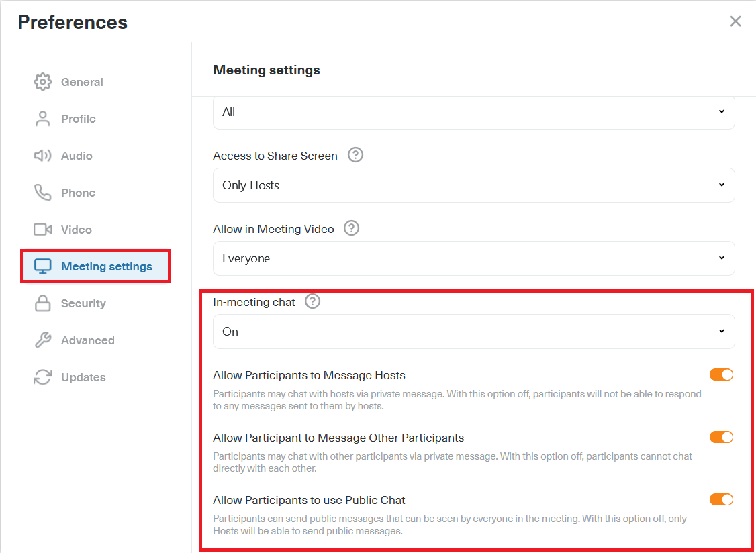The width and height of the screenshot is (756, 553).
Task: Click the Phone handset icon
Action: point(42,193)
